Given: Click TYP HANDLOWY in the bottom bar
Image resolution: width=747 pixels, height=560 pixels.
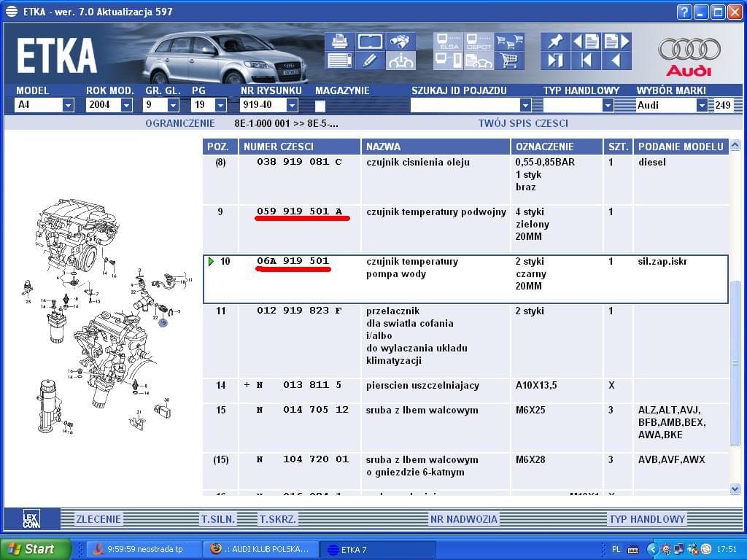Looking at the screenshot, I should coord(648,519).
